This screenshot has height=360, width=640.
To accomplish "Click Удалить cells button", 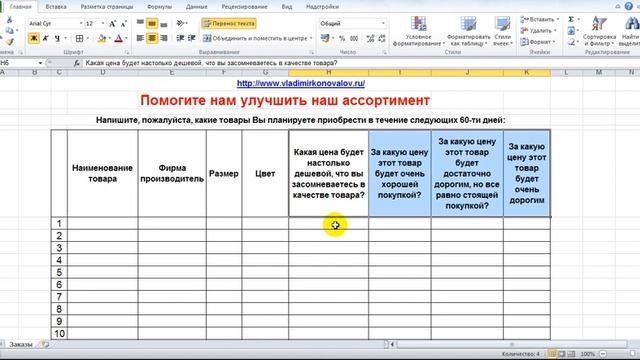I will [539, 31].
